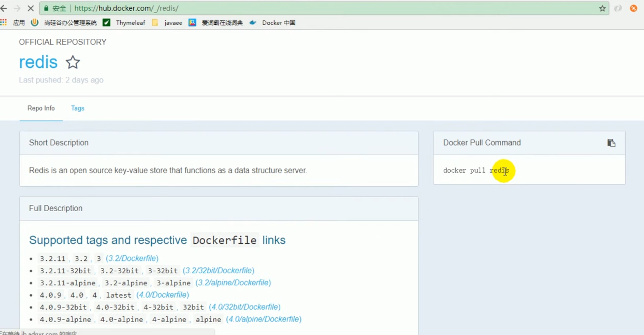Image resolution: width=644 pixels, height=335 pixels.
Task: Click the 尚硅谷办公管理系统 bookmark
Action: click(70, 22)
